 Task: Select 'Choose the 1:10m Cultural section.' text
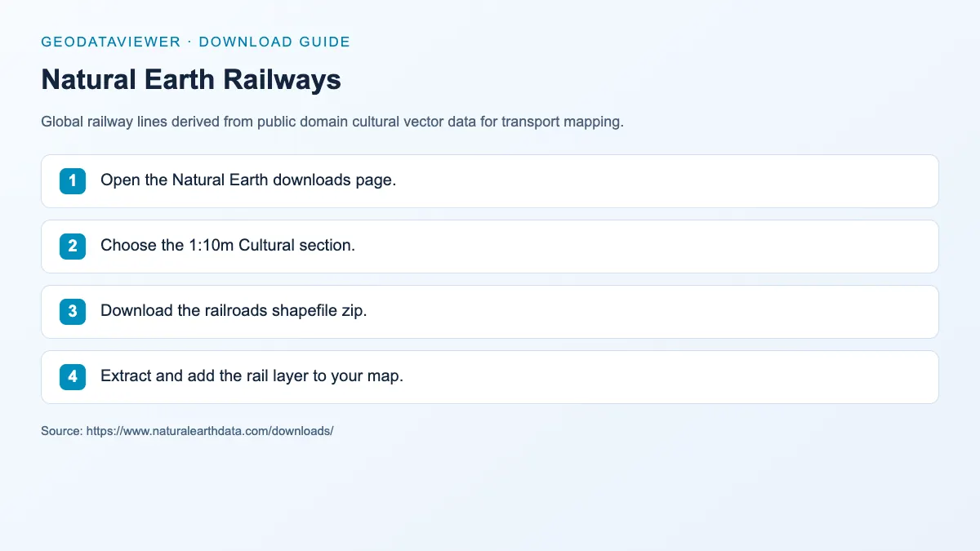tap(228, 246)
